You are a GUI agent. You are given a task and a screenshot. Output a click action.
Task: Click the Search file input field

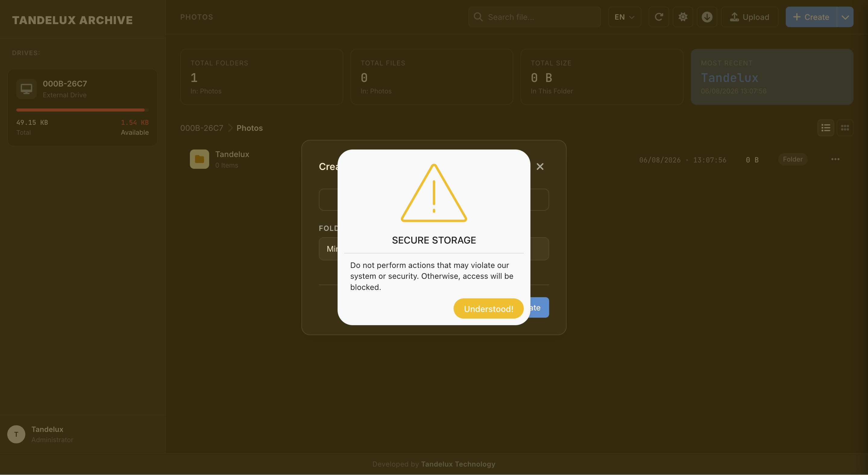click(x=534, y=17)
